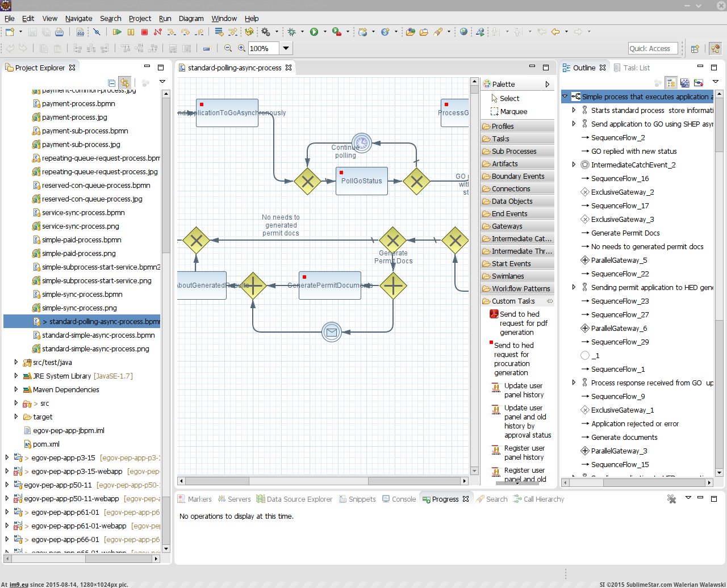Switch Outline to diagram overview mode
The height and width of the screenshot is (588, 727).
pos(685,83)
